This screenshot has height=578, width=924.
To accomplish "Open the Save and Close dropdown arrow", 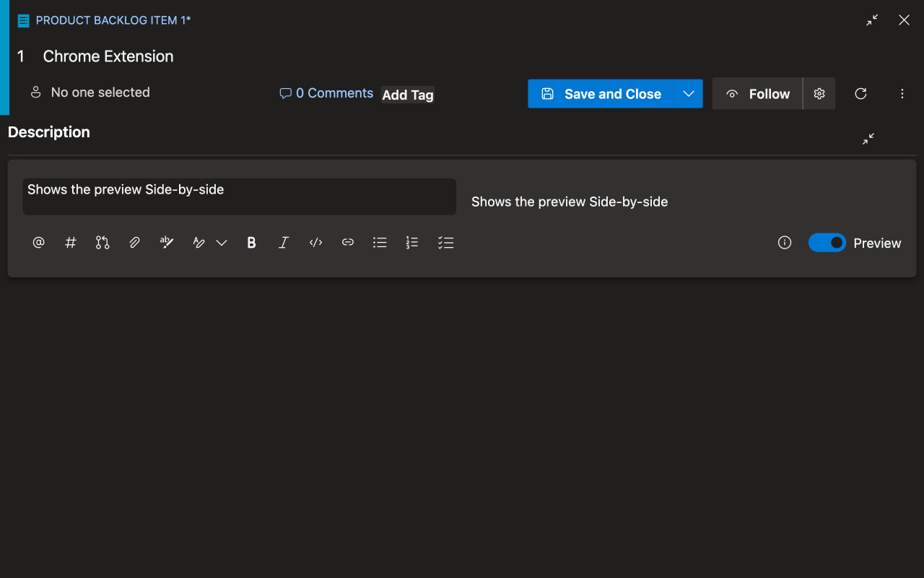I will pos(689,94).
